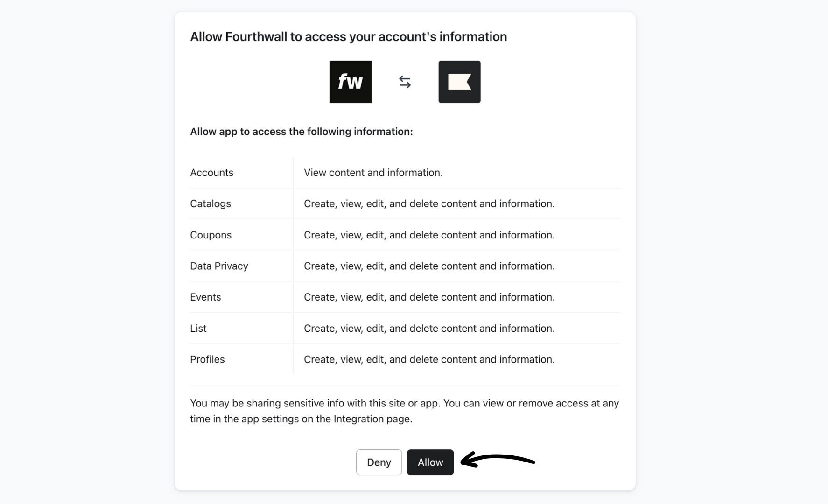The width and height of the screenshot is (828, 504).
Task: Click the Allow button
Action: pyautogui.click(x=430, y=462)
